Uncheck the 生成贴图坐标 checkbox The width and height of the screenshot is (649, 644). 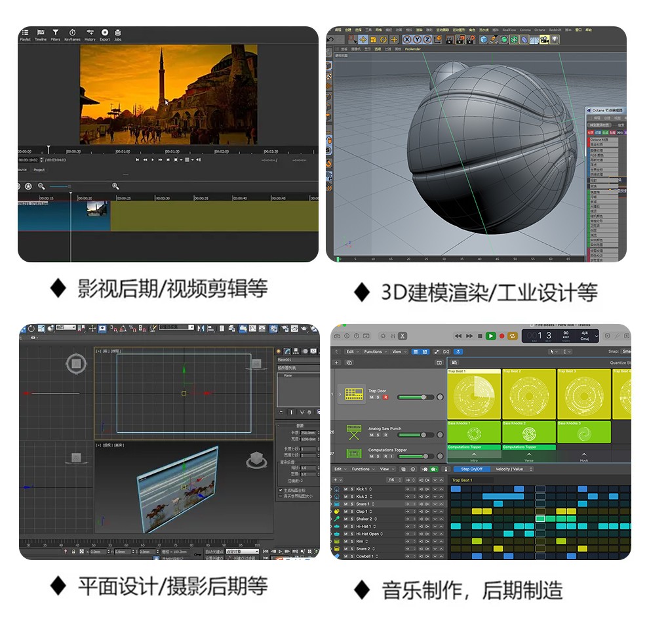[281, 491]
